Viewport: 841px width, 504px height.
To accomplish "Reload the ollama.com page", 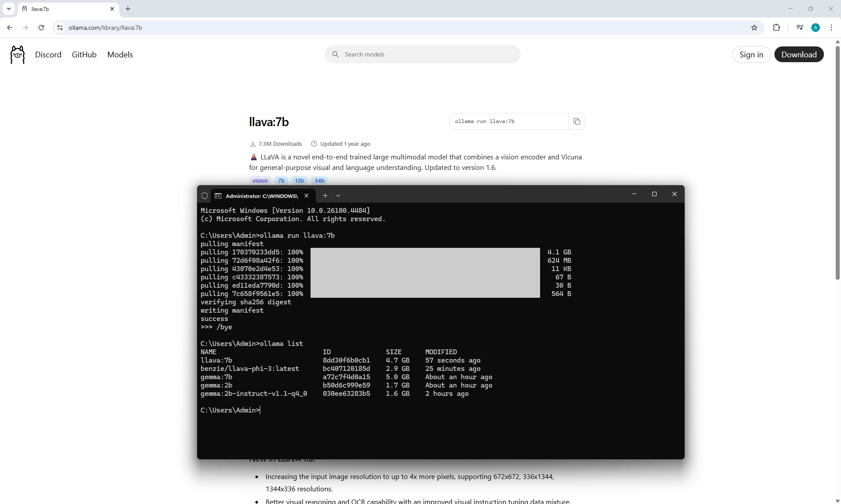I will click(41, 28).
